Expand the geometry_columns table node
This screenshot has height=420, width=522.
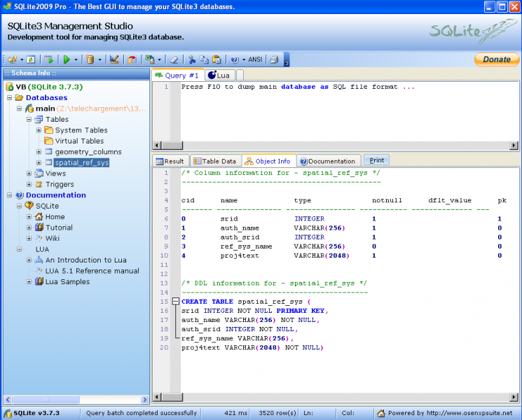(39, 152)
